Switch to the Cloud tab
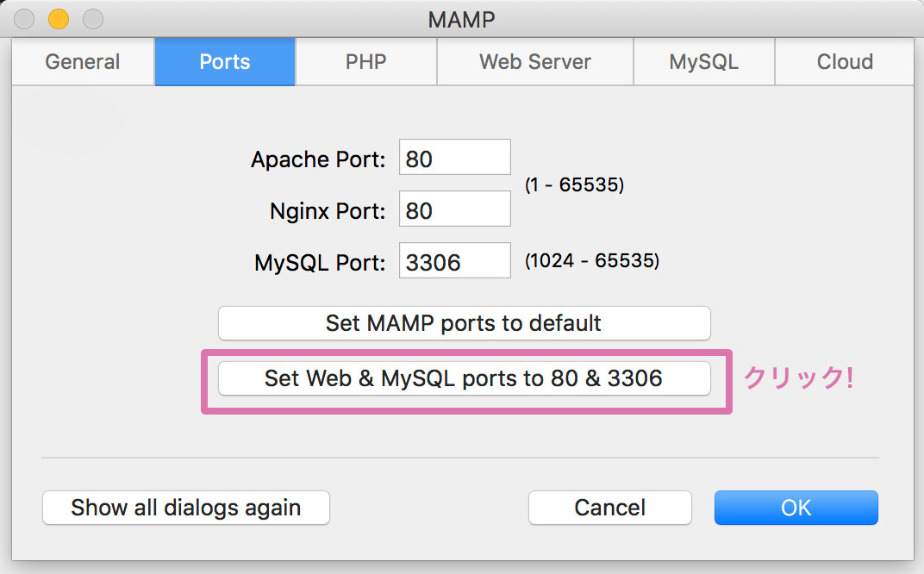 (845, 62)
